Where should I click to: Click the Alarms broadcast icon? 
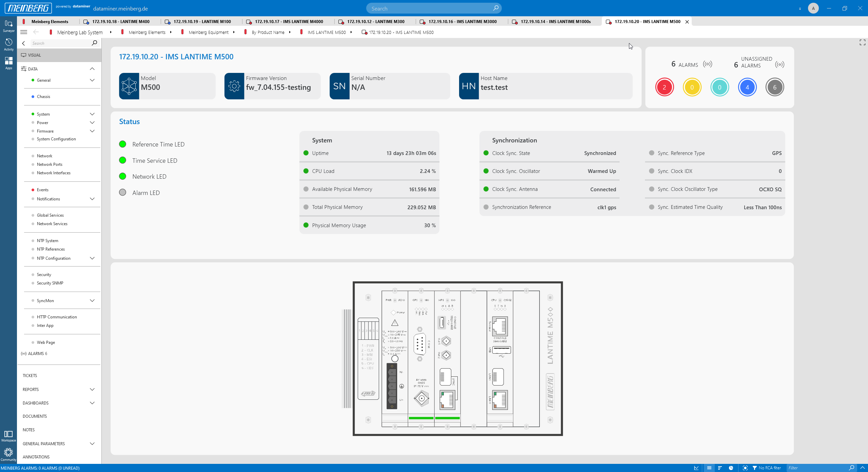(x=708, y=64)
